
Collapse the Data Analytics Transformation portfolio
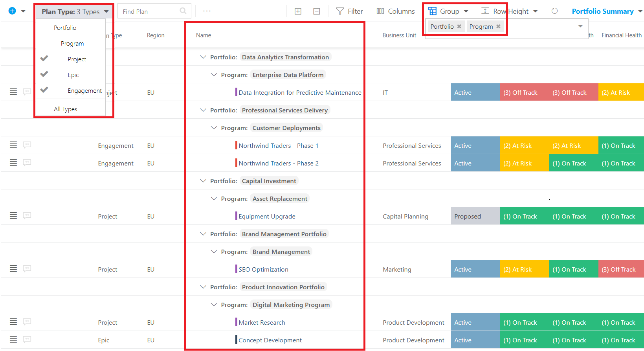(203, 57)
